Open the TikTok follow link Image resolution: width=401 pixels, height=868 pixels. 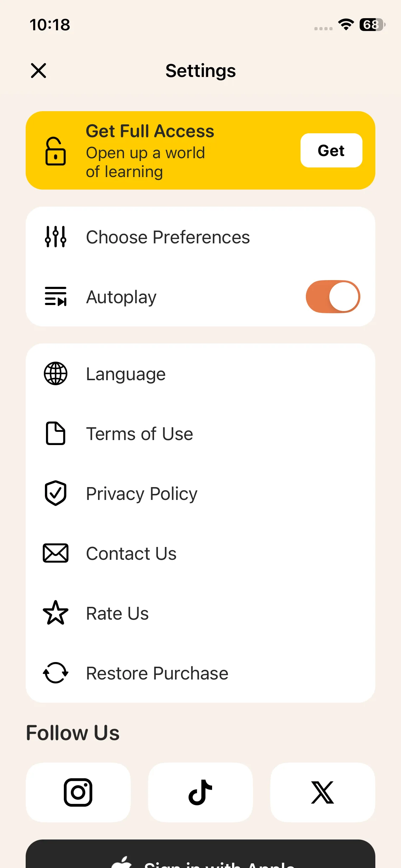click(200, 792)
